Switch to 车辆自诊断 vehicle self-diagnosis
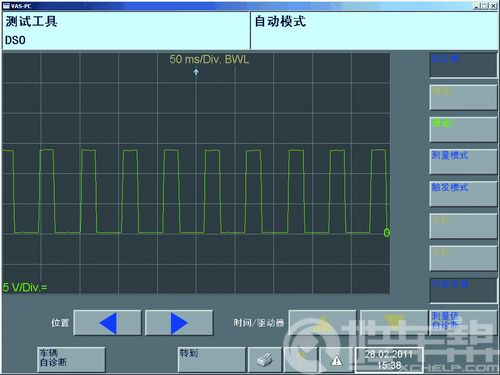The width and height of the screenshot is (500, 375). click(71, 360)
